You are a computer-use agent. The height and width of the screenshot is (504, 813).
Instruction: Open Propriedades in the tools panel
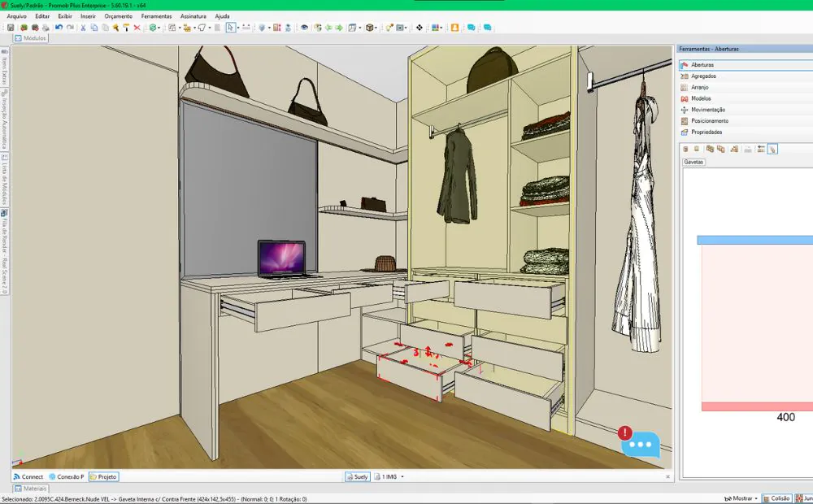(x=706, y=132)
